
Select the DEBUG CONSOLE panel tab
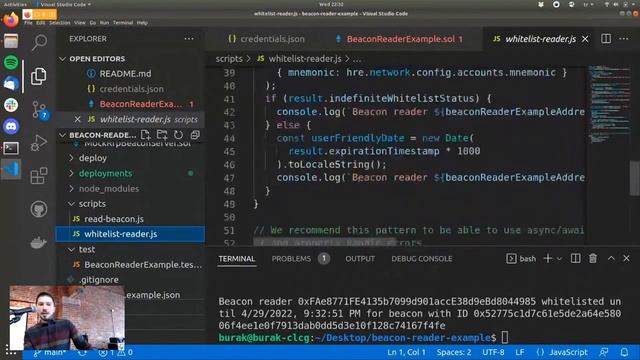[422, 259]
